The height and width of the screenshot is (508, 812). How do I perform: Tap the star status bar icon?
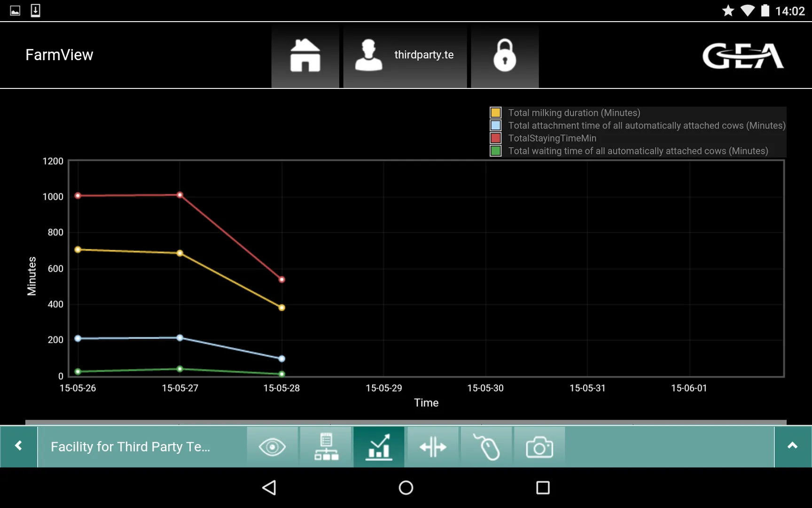click(728, 10)
